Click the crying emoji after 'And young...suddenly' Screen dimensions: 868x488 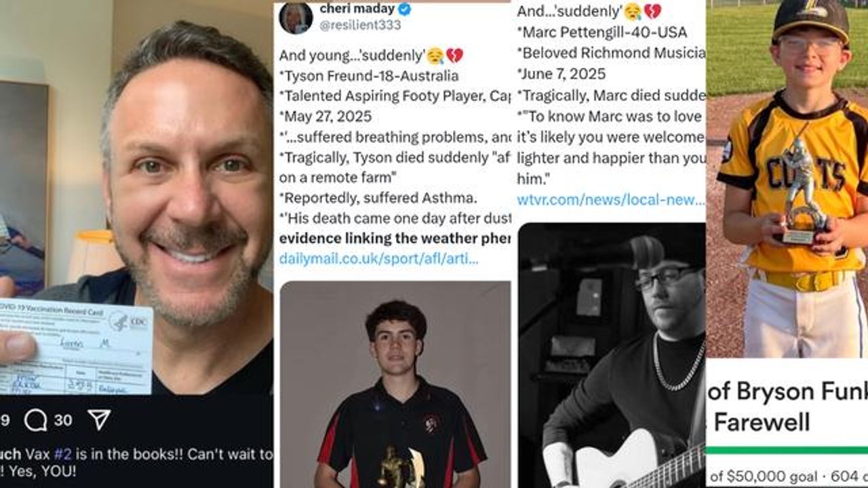[435, 55]
